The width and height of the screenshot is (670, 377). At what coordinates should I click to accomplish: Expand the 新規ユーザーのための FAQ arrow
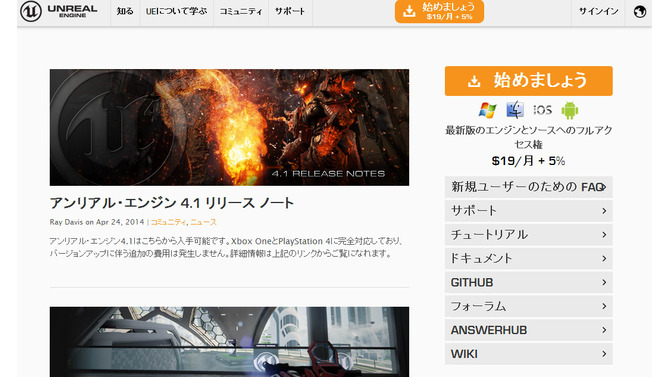[x=604, y=187]
